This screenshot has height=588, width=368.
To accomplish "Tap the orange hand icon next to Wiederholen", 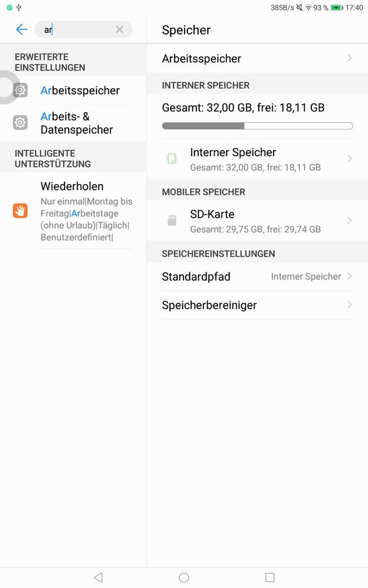I will 20,211.
